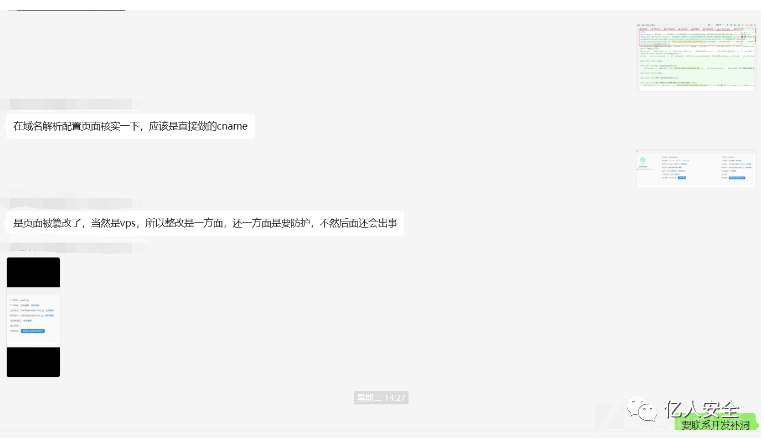Viewport: 764px width, 443px height.
Task: Click blurred sender name above cname message
Action: click(x=71, y=104)
